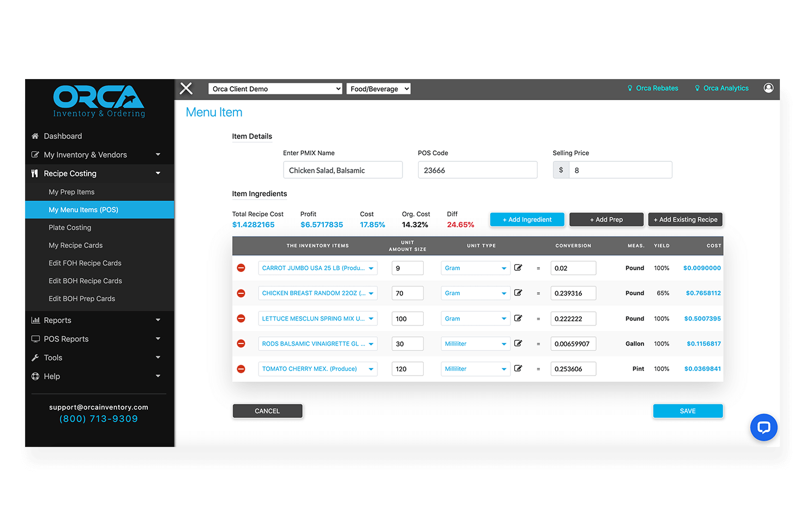
Task: Open the Orca Rebates link
Action: 653,88
